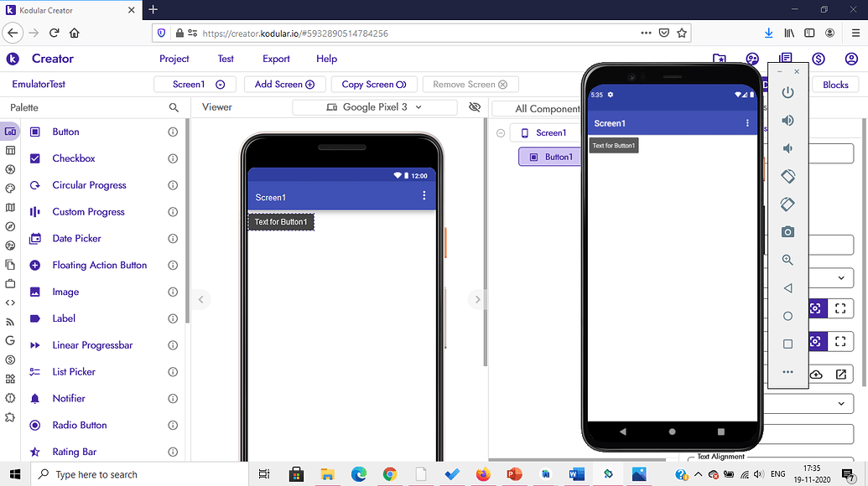Open the Export menu
868x486 pixels.
(x=276, y=59)
